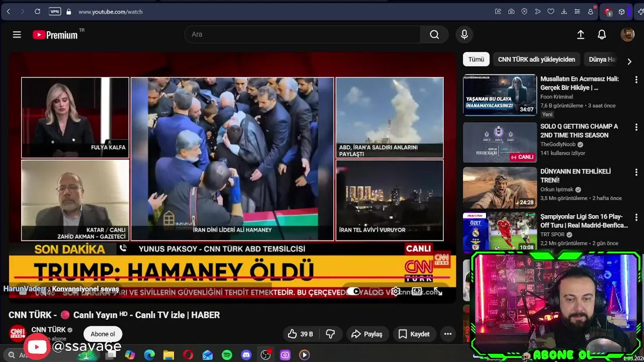
Task: Open YouTube notifications bell
Action: 602,34
